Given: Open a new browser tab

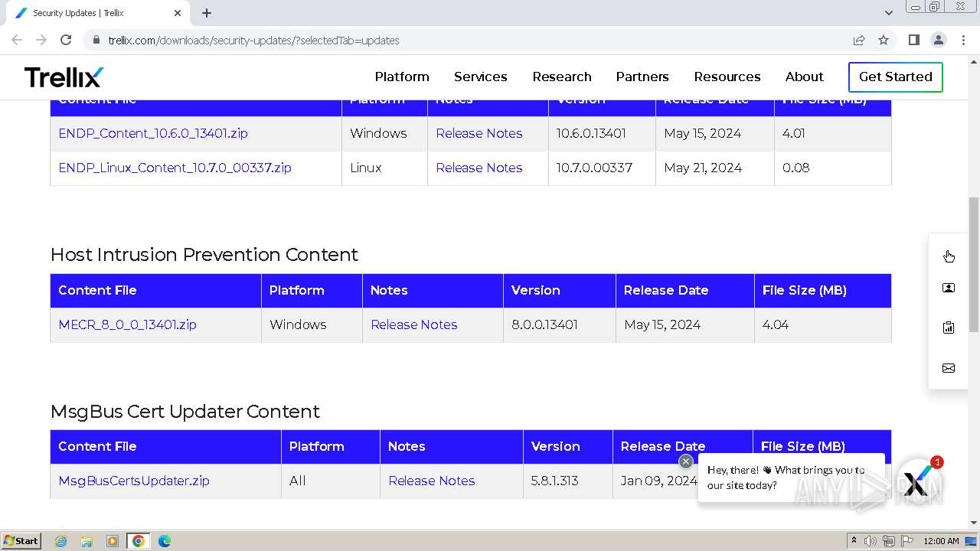Looking at the screenshot, I should [x=207, y=13].
